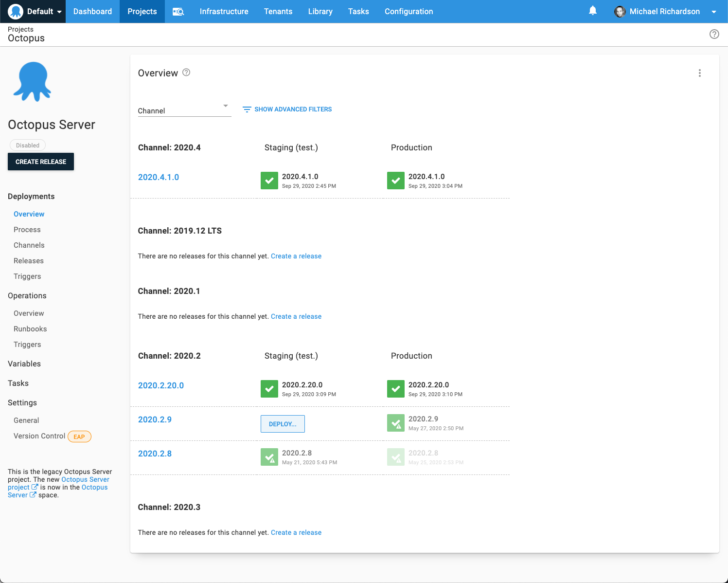Click the blue Octopus project logo
The image size is (728, 583).
32,81
